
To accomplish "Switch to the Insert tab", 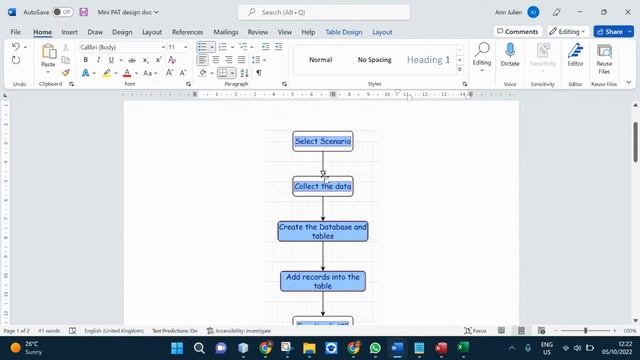I will (x=69, y=32).
